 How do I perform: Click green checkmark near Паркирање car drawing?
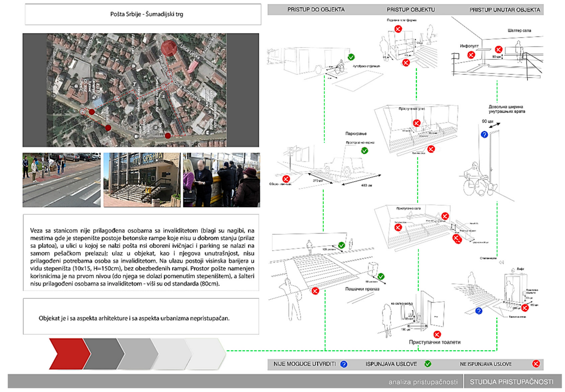tap(364, 151)
